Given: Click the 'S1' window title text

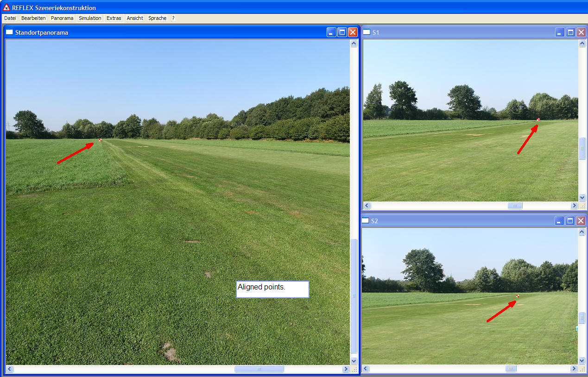Looking at the screenshot, I should tap(376, 32).
